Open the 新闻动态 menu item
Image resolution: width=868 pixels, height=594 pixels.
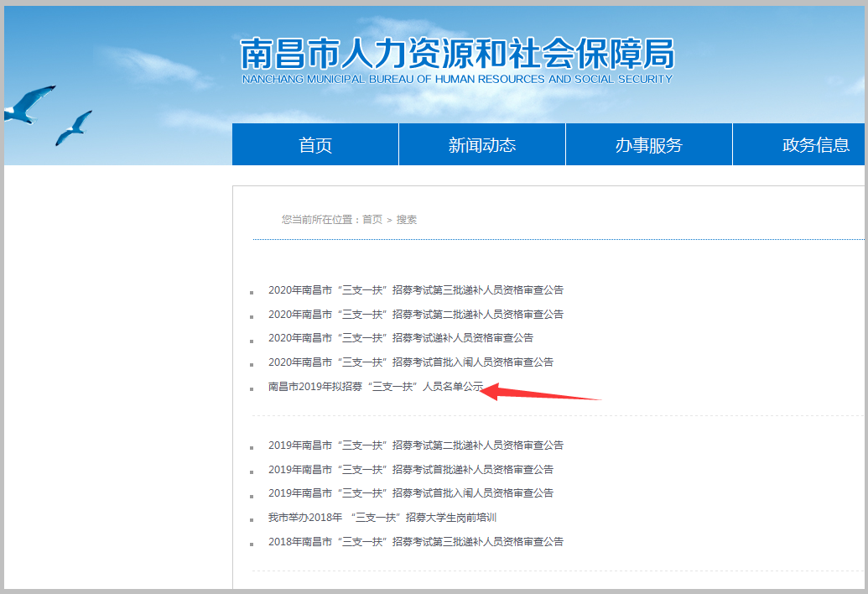click(x=481, y=143)
